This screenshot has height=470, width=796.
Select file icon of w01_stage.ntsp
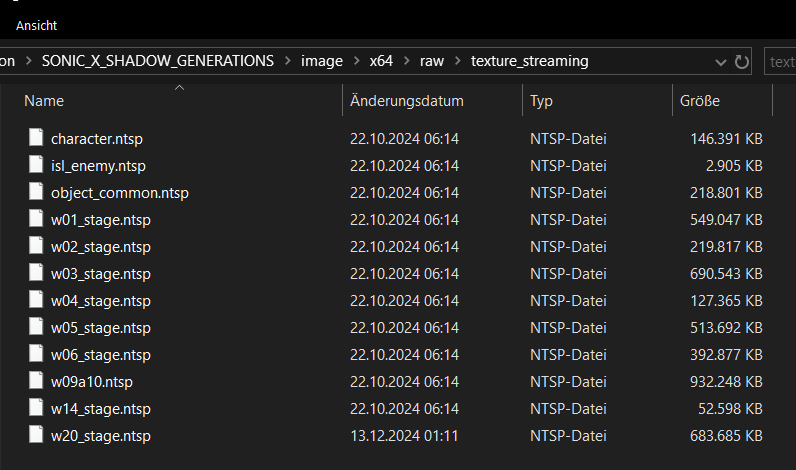(36, 218)
